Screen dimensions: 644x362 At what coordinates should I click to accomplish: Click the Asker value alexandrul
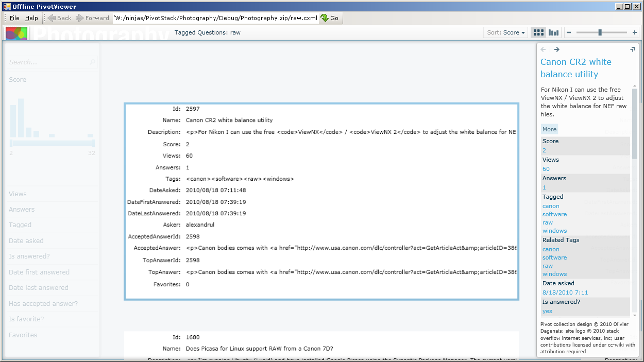pyautogui.click(x=200, y=225)
